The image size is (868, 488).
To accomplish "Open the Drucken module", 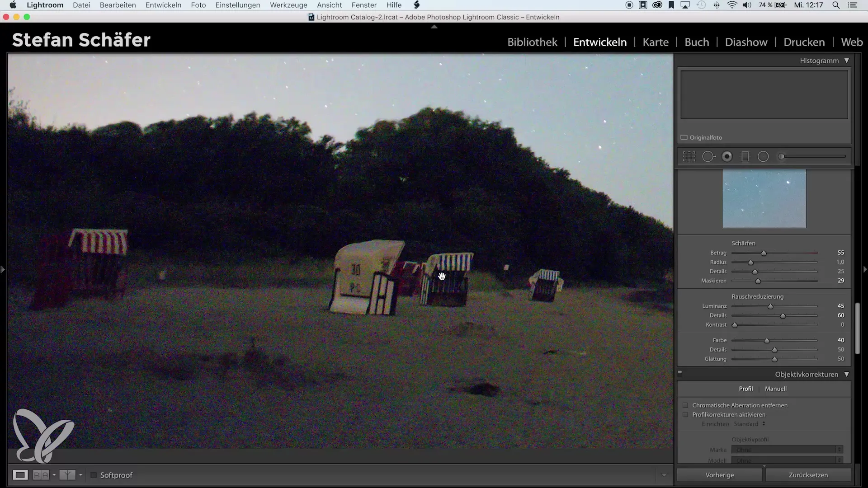I will 804,42.
